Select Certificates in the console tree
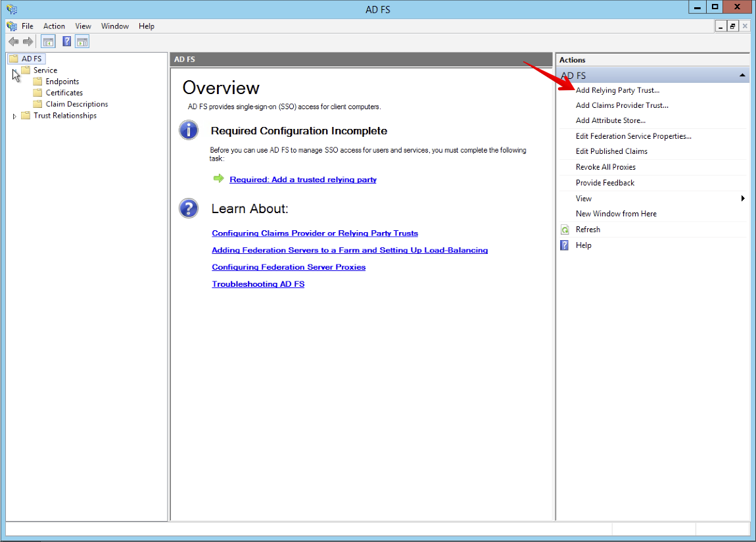This screenshot has width=756, height=542. pos(64,93)
